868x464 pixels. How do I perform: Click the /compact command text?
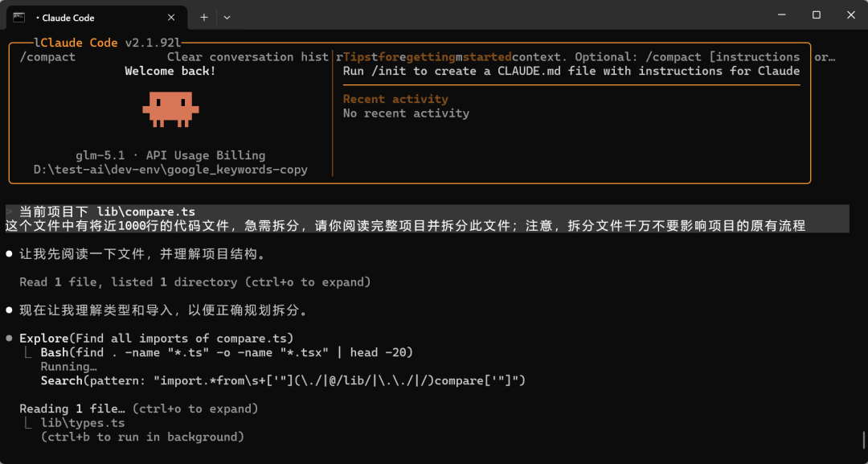[47, 57]
